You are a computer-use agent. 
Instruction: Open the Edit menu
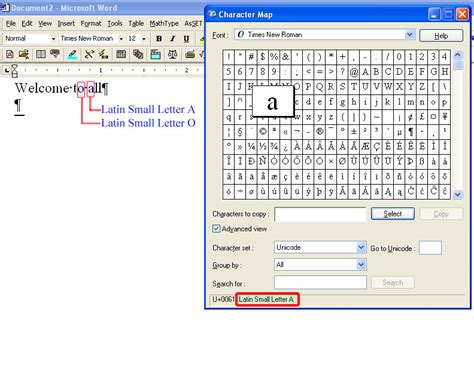(x=27, y=23)
